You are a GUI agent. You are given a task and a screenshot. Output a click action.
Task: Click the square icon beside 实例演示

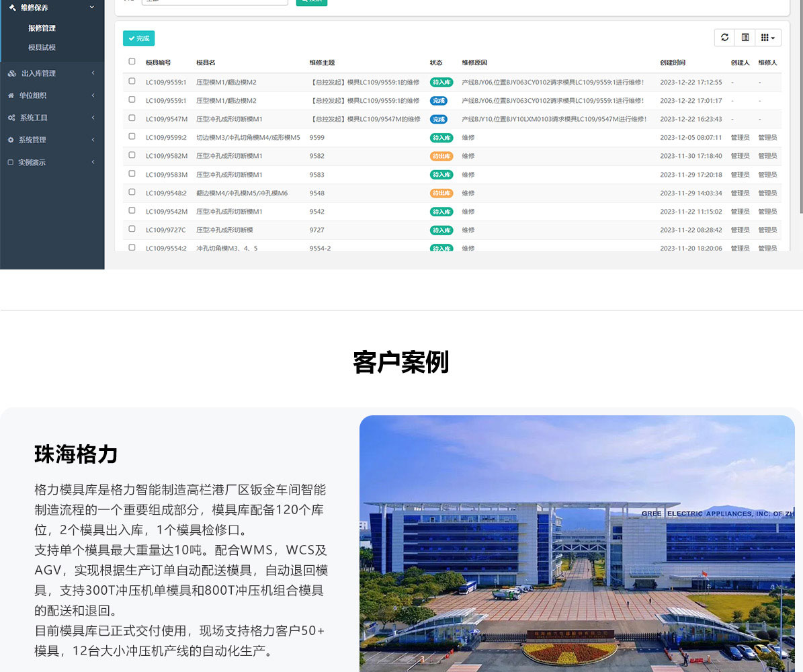[10, 163]
